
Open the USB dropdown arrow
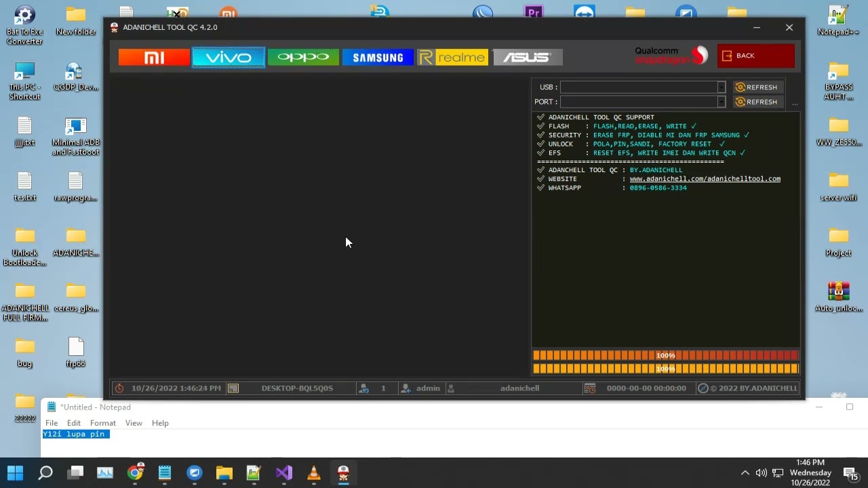[x=722, y=87]
